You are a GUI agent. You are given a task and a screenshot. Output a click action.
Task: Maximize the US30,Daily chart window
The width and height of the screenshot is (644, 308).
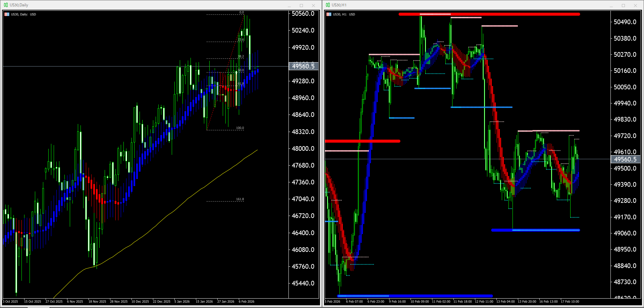tap(301, 5)
